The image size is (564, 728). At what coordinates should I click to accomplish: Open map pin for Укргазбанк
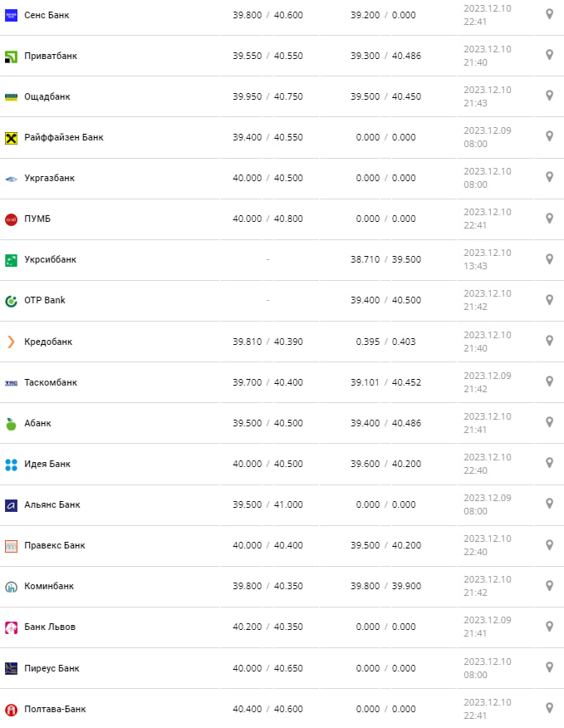(x=549, y=177)
